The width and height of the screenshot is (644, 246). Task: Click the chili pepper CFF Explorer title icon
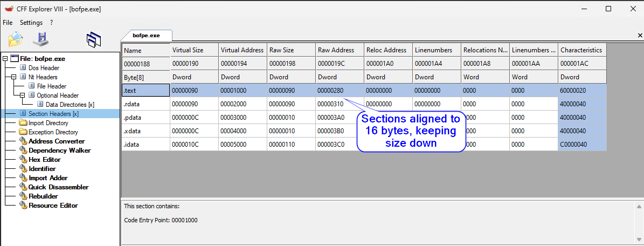[x=9, y=9]
